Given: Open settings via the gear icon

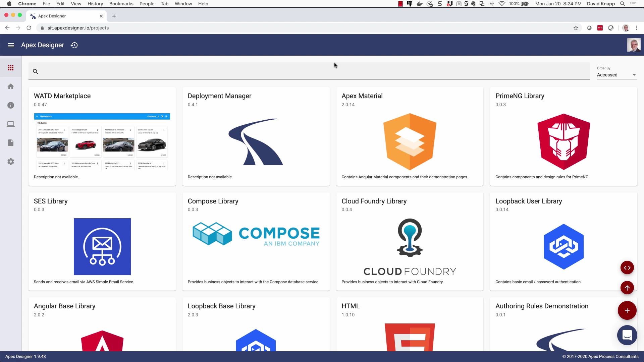Looking at the screenshot, I should 11,162.
